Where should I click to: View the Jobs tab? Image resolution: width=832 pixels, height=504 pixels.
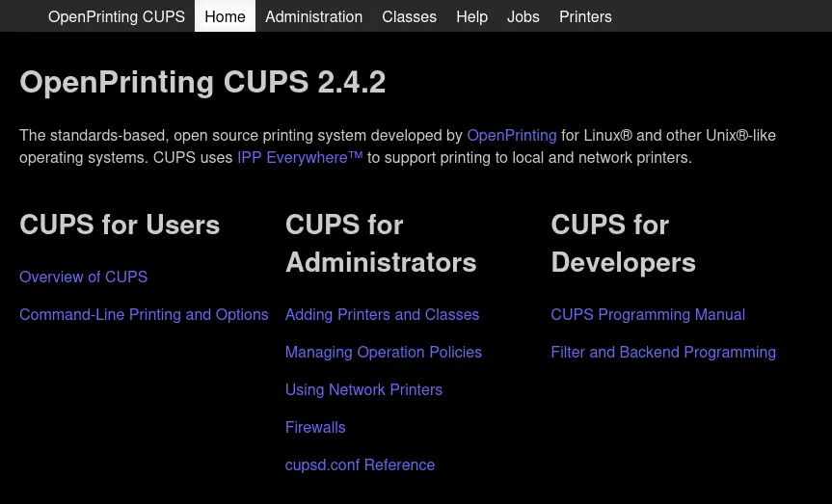523,16
